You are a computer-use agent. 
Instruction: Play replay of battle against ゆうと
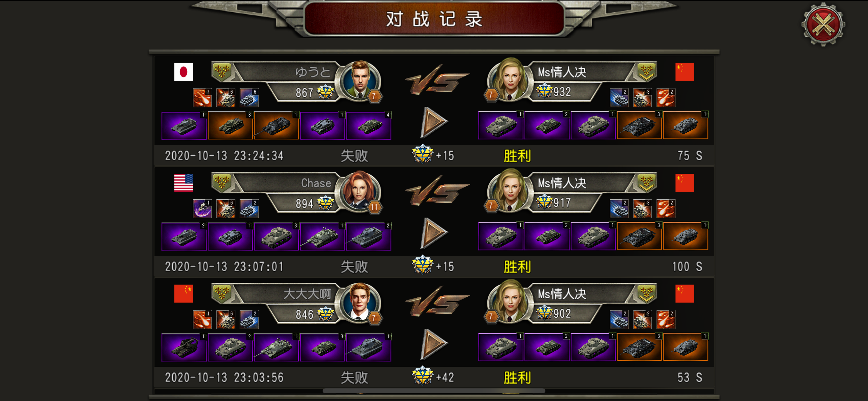434,122
